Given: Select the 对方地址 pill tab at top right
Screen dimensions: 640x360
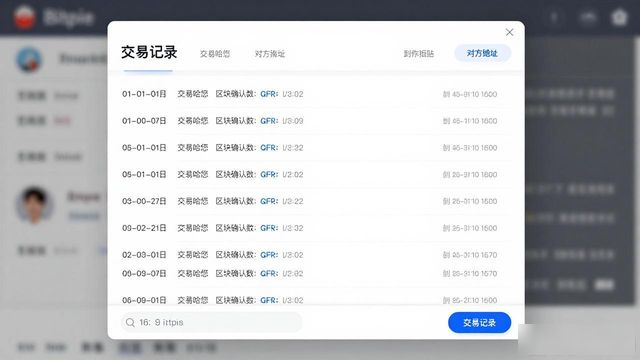Looking at the screenshot, I should (482, 53).
